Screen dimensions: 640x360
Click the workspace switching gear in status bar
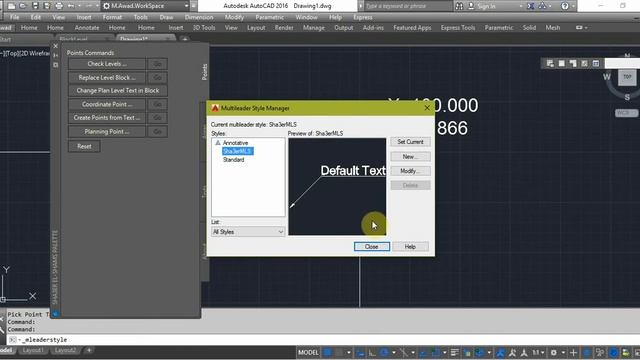pos(554,352)
